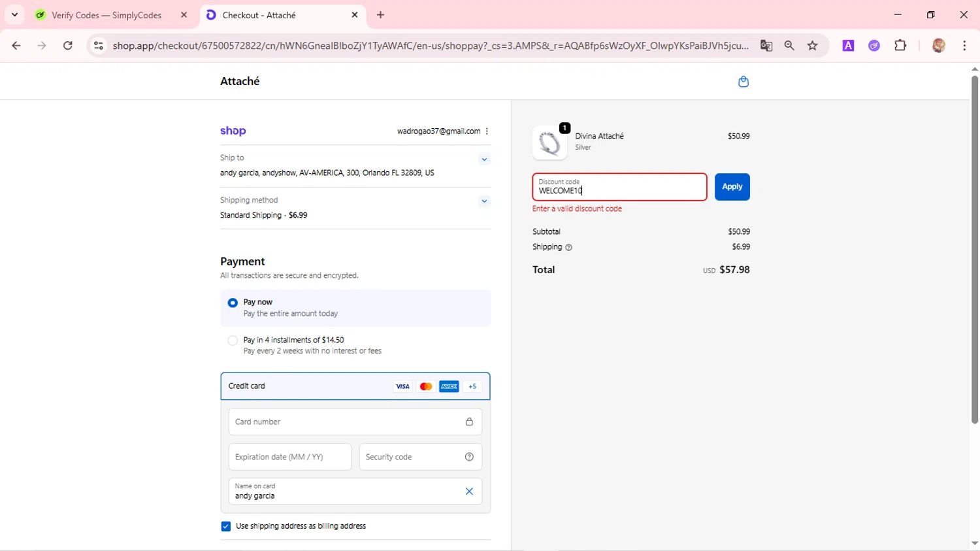Expand the Ship to address section
The image size is (980, 551).
[x=484, y=159]
